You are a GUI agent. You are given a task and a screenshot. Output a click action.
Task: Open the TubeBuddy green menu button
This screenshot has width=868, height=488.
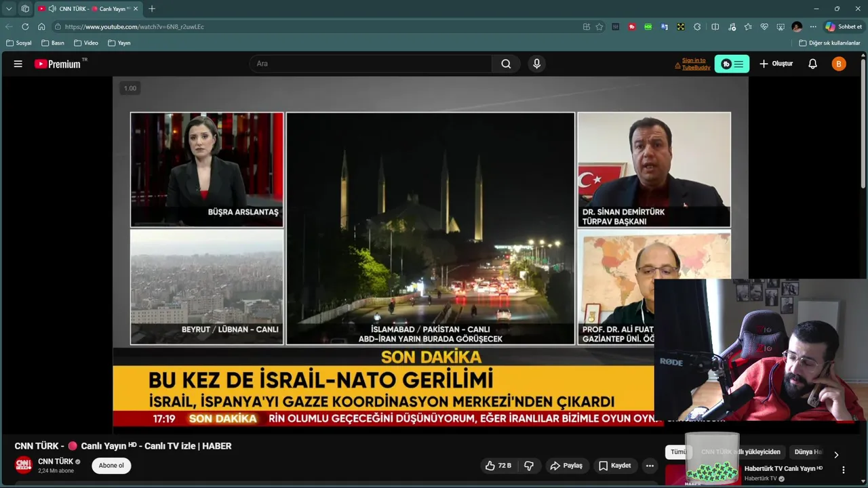pos(732,64)
